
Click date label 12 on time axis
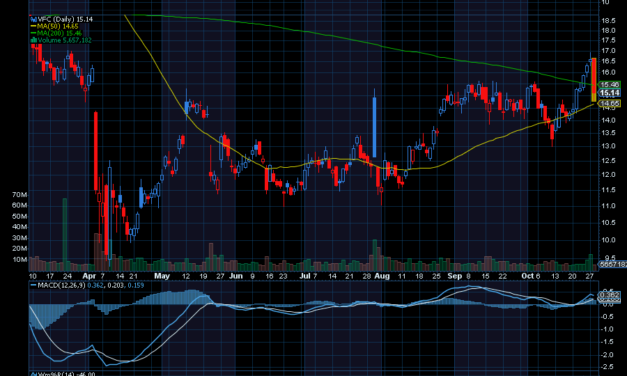[x=186, y=276]
